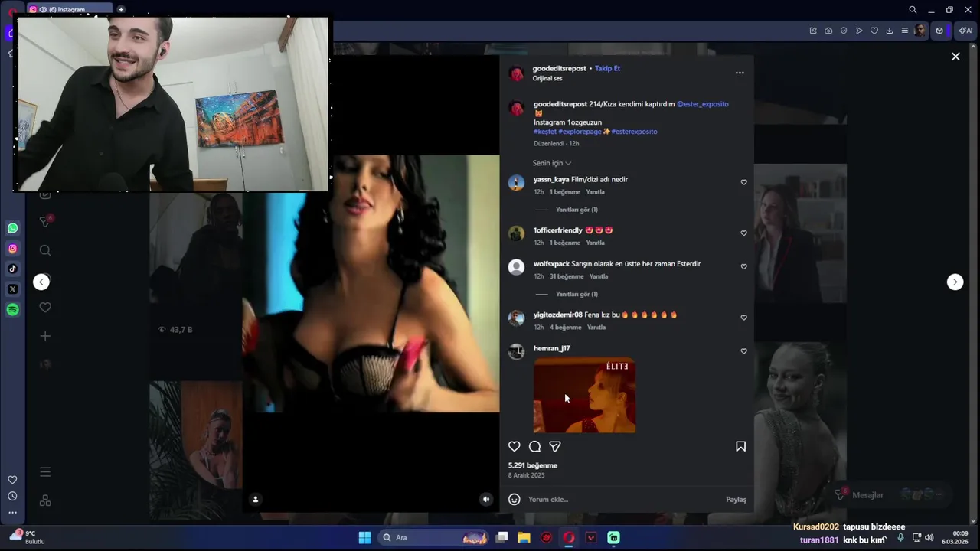Open browser extensions cube icon

[x=939, y=31]
